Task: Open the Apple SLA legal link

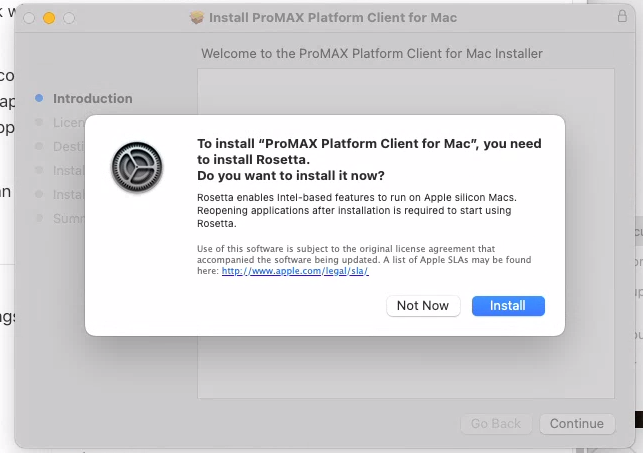Action: point(295,271)
